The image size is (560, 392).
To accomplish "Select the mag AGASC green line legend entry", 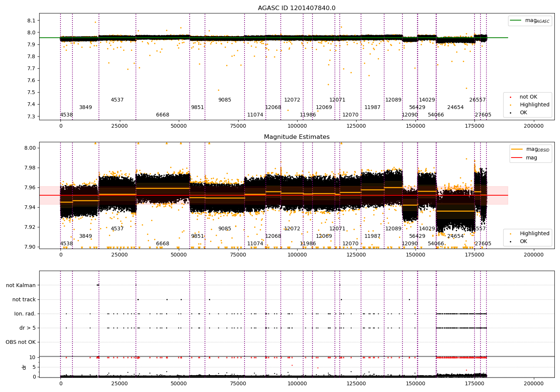I will 530,21.
